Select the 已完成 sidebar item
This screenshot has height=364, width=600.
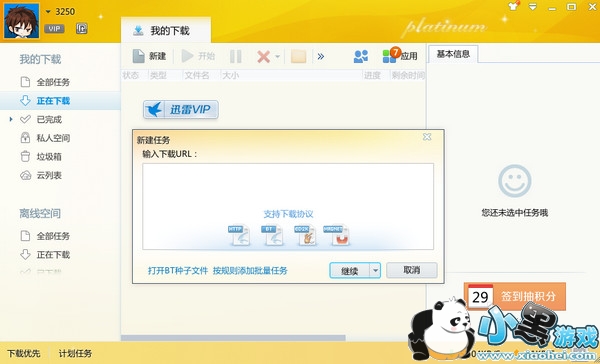[49, 119]
